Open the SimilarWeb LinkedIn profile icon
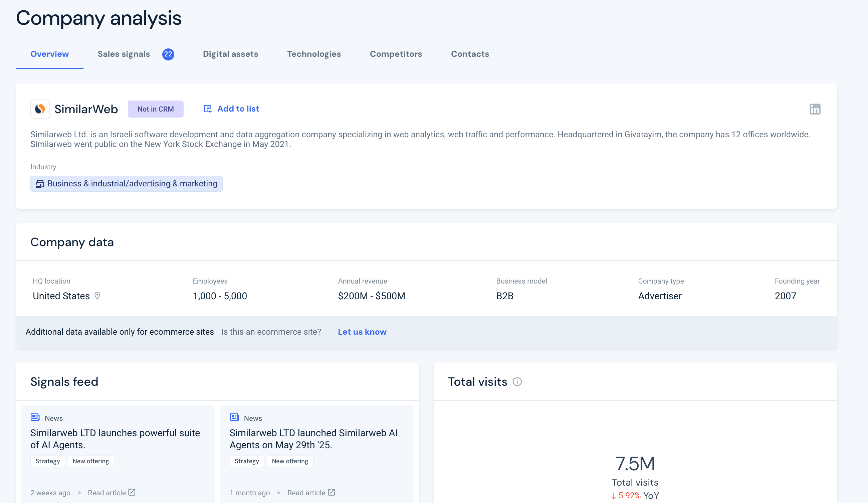 (x=815, y=109)
